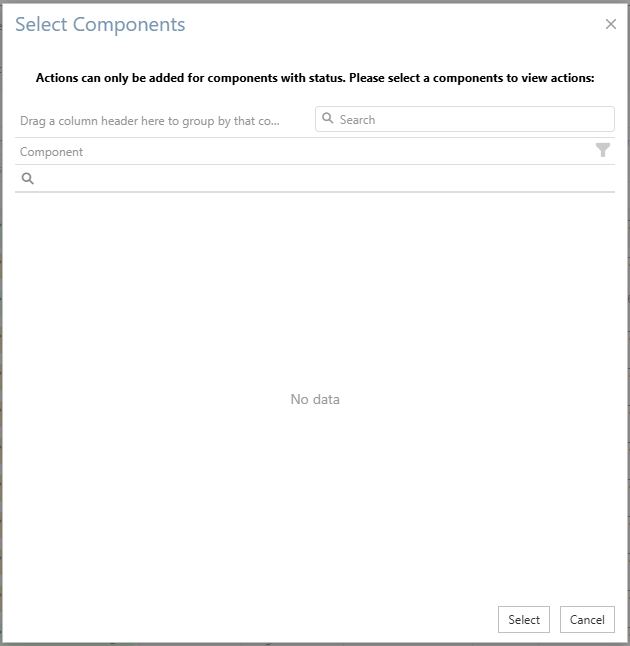Click the bold "Actions can only be added" sentence
Viewport: 630px width, 646px height.
pos(190,77)
